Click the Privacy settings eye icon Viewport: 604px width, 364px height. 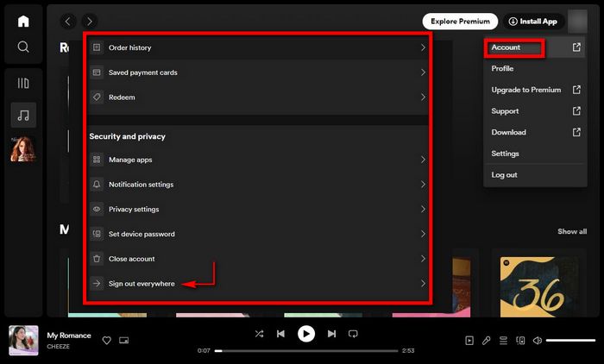click(97, 209)
